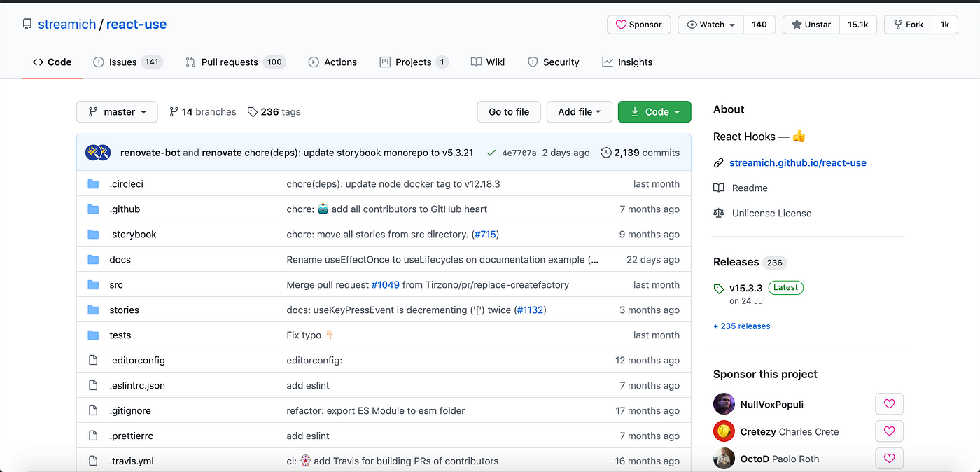Image resolution: width=980 pixels, height=472 pixels.
Task: Click the star count 15.1k
Action: [858, 25]
